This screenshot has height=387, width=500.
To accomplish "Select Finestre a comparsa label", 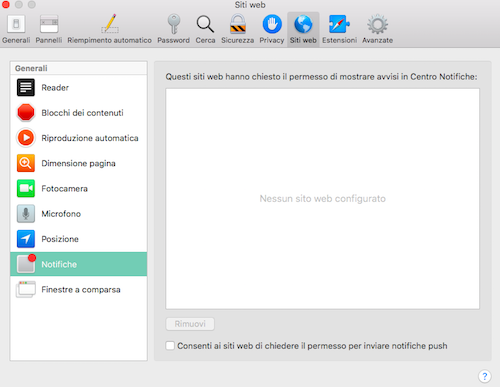I will pyautogui.click(x=81, y=290).
